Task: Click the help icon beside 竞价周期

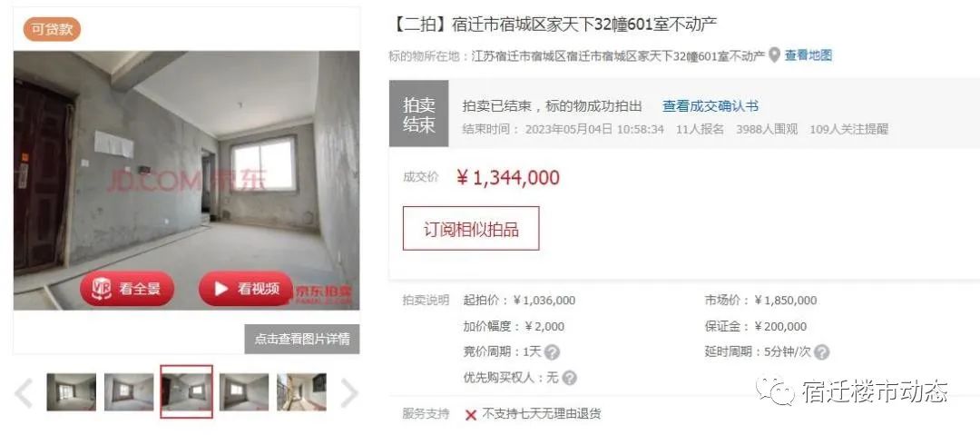Action: click(x=552, y=352)
